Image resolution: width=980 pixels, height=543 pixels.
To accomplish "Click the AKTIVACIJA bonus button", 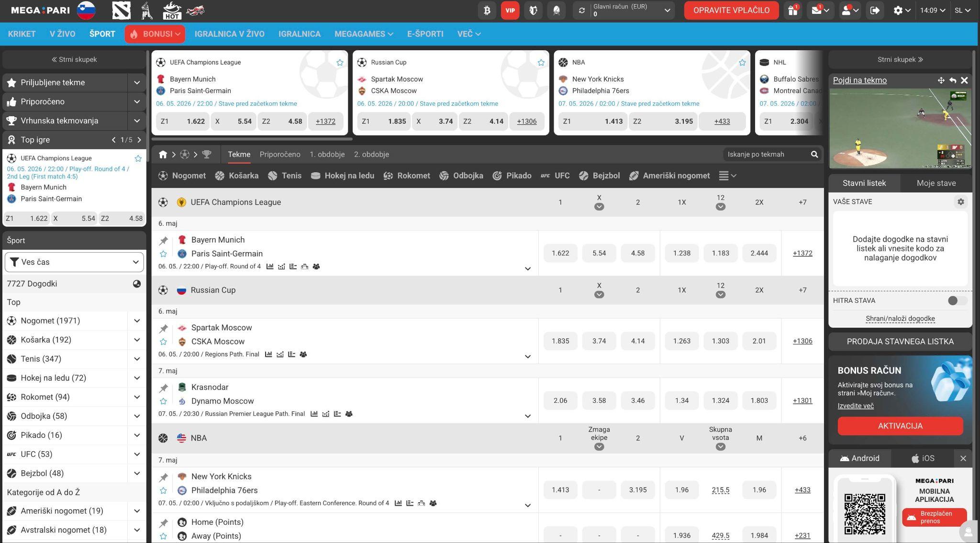I will pos(900,426).
